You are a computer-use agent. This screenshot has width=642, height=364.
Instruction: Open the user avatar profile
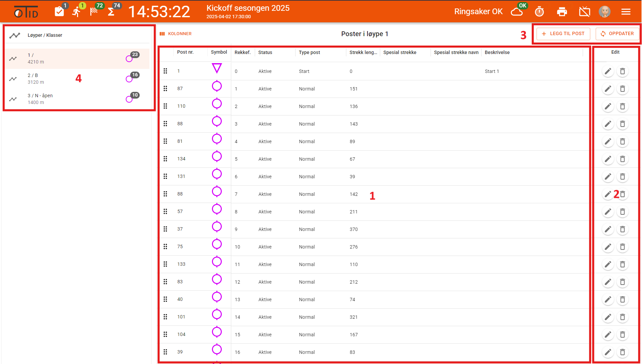(604, 12)
